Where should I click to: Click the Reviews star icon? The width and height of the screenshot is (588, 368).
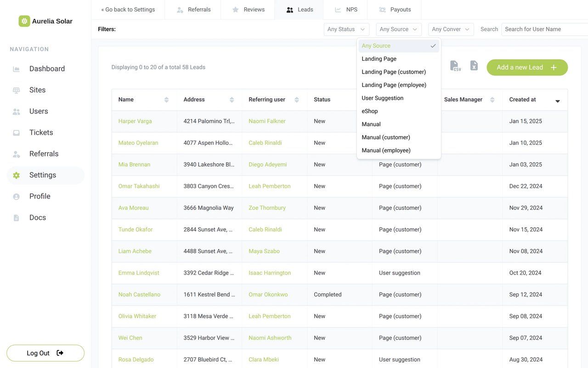(x=236, y=10)
